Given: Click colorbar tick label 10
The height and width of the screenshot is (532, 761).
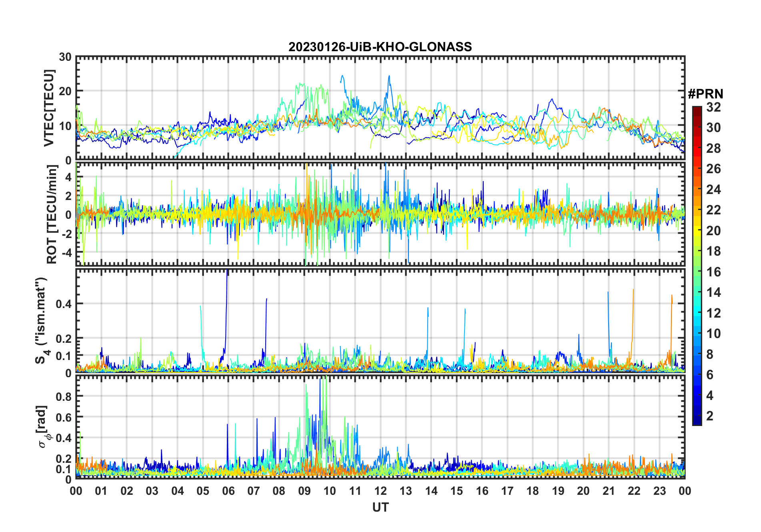Looking at the screenshot, I should pyautogui.click(x=713, y=334).
